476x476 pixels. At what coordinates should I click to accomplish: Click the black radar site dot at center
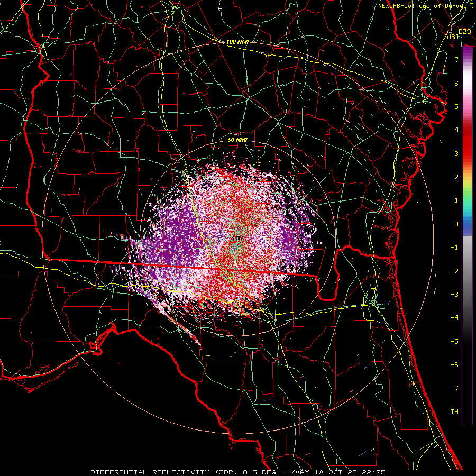pos(239,238)
